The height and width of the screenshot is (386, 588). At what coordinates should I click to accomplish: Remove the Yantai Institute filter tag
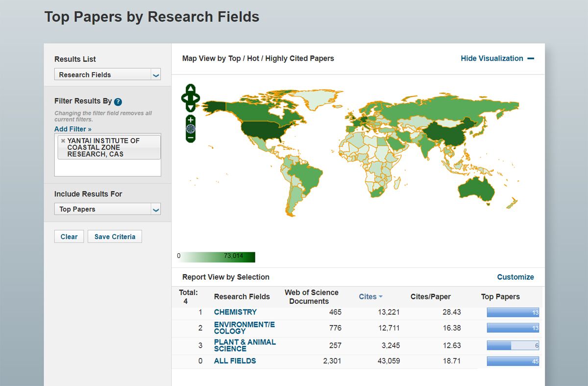[63, 141]
